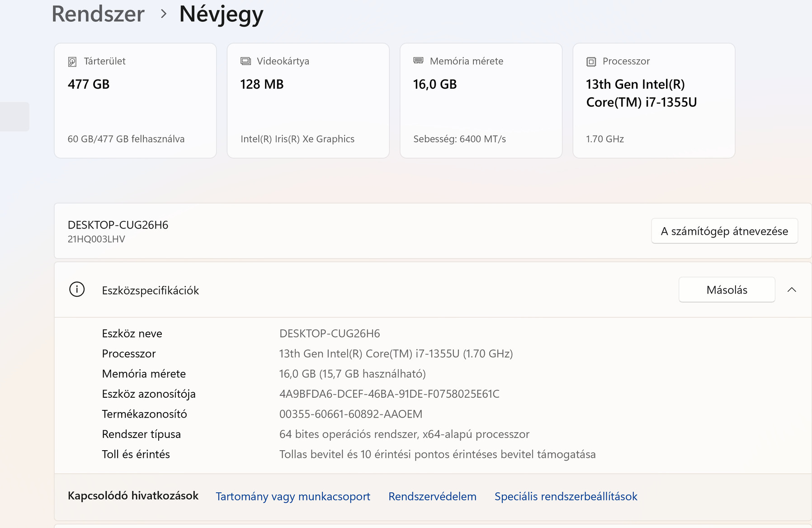Click the memory chip icon beside Memória mérete
This screenshot has width=812, height=528.
tap(418, 61)
